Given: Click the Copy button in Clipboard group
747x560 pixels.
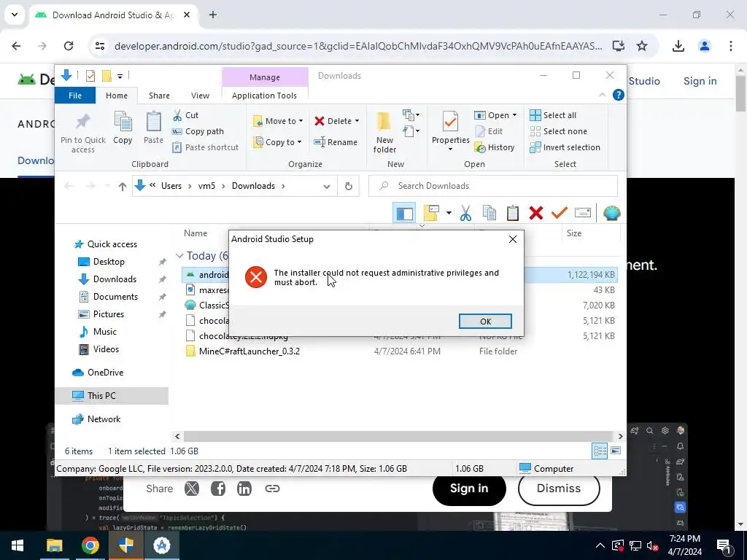Looking at the screenshot, I should 123,128.
